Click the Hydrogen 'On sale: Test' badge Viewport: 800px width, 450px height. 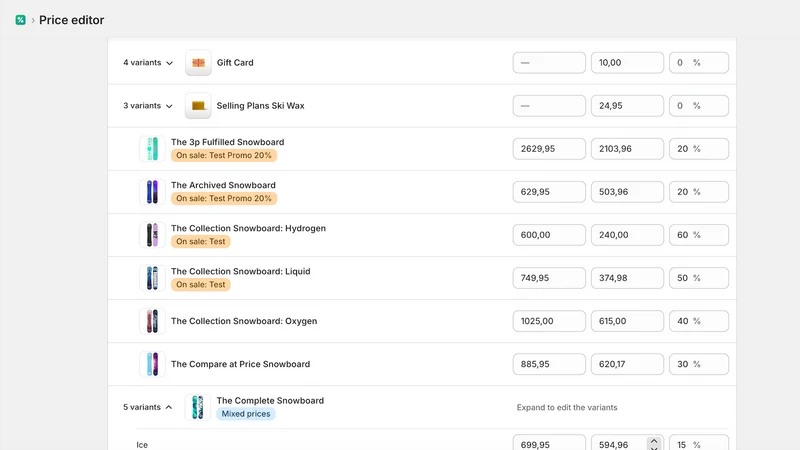201,241
